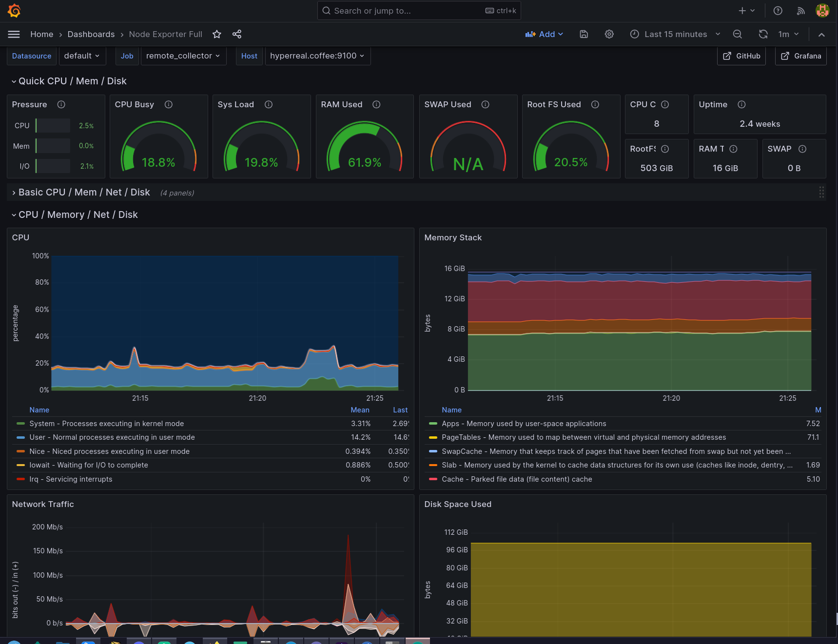Screen dimensions: 838x644
Task: Open dashboard settings gear icon
Action: 609,34
